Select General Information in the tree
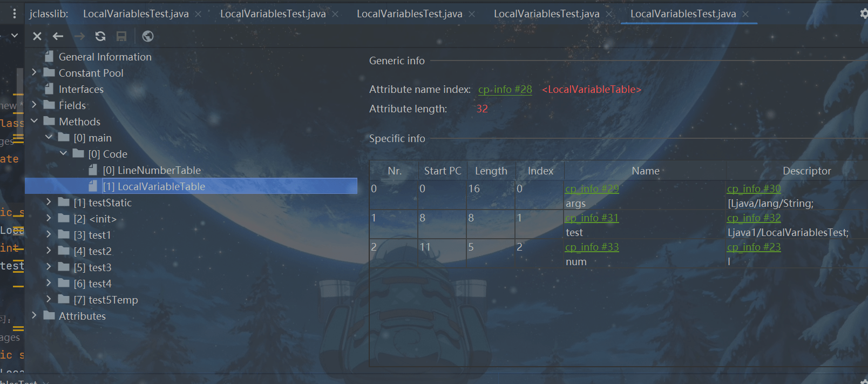Image resolution: width=868 pixels, height=384 pixels. click(105, 57)
